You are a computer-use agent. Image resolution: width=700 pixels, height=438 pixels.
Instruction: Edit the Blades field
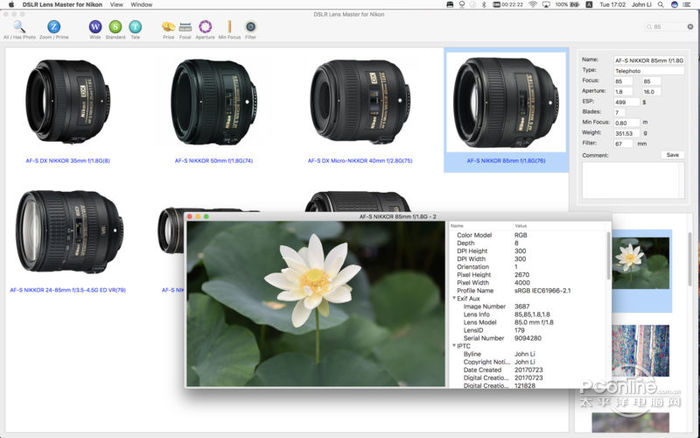[619, 113]
